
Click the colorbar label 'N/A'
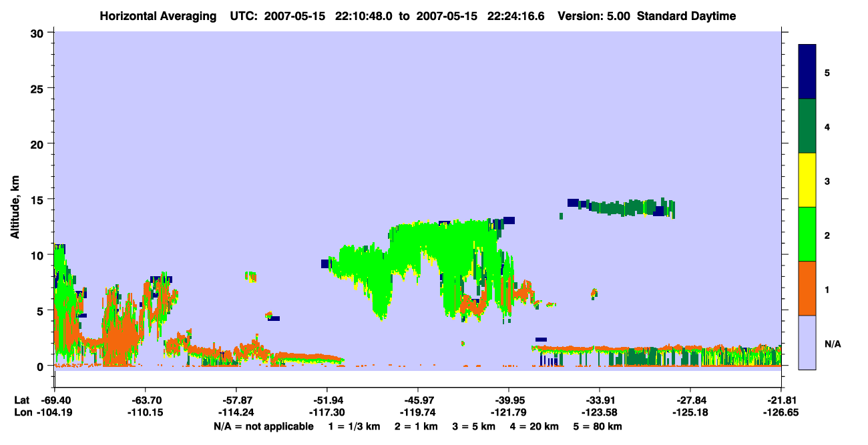click(833, 344)
